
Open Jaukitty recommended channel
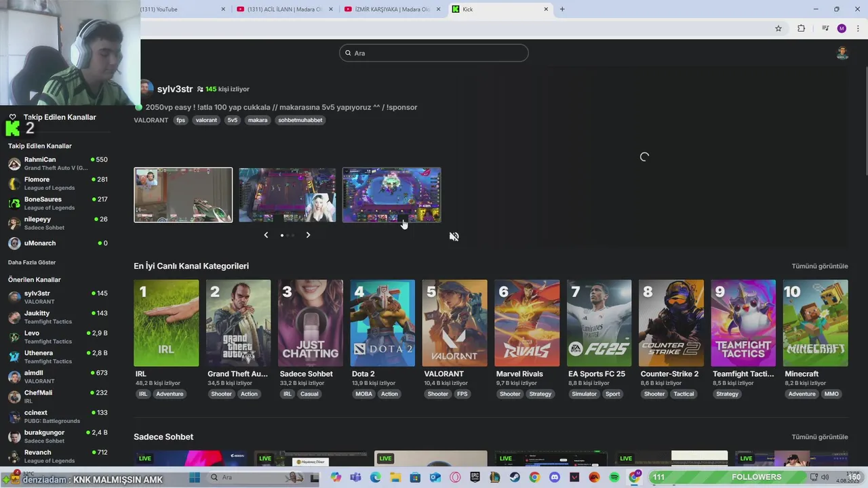(58, 317)
